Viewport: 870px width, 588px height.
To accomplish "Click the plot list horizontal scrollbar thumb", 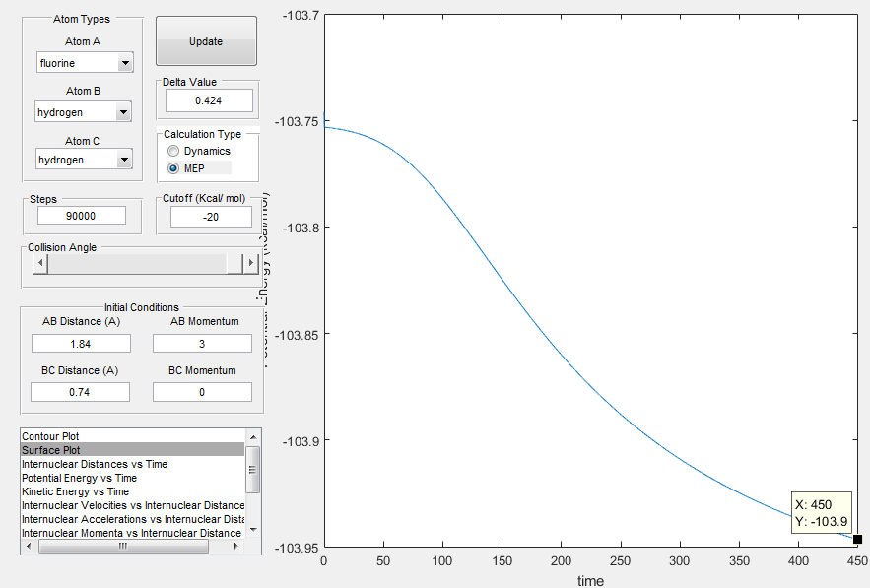I will (124, 546).
